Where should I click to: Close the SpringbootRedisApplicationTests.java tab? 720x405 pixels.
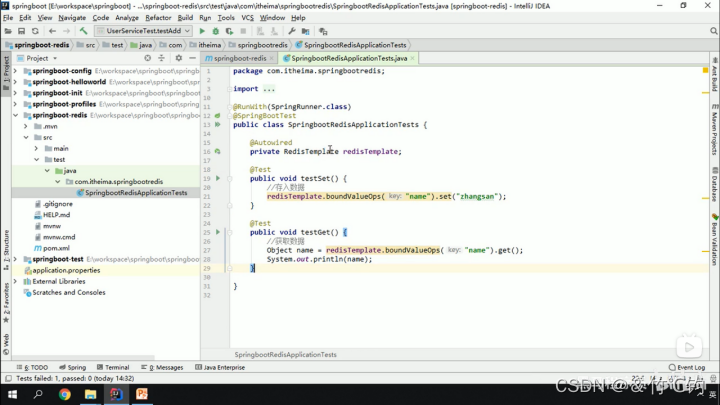click(x=412, y=58)
